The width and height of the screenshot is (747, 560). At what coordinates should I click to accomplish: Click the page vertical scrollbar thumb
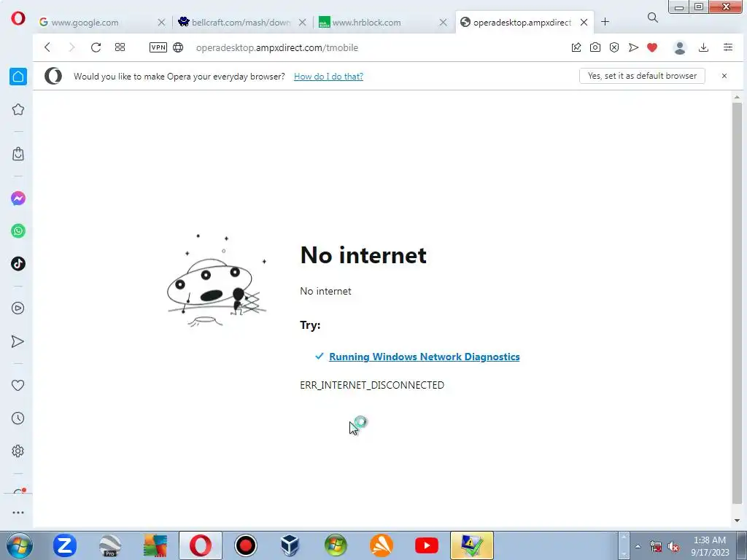coord(737,303)
